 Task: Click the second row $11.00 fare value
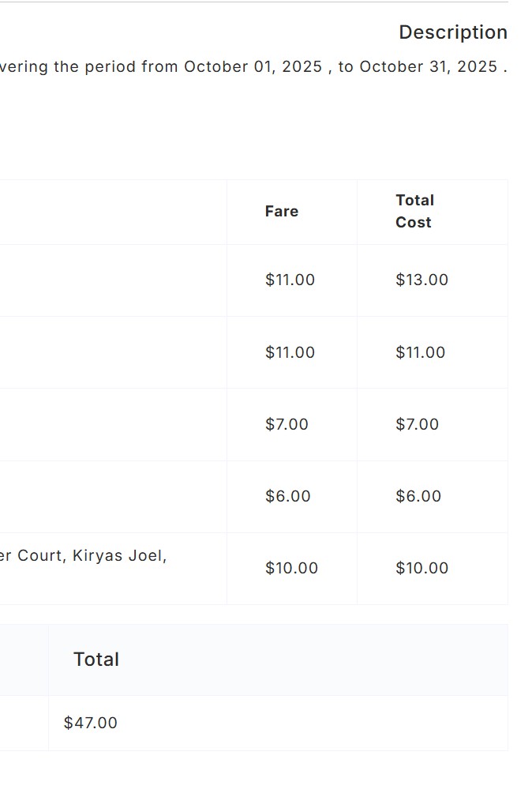click(290, 353)
